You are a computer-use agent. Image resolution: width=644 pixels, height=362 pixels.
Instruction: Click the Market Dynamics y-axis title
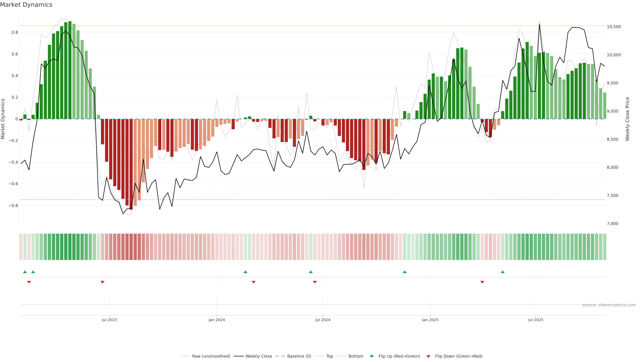(3, 119)
